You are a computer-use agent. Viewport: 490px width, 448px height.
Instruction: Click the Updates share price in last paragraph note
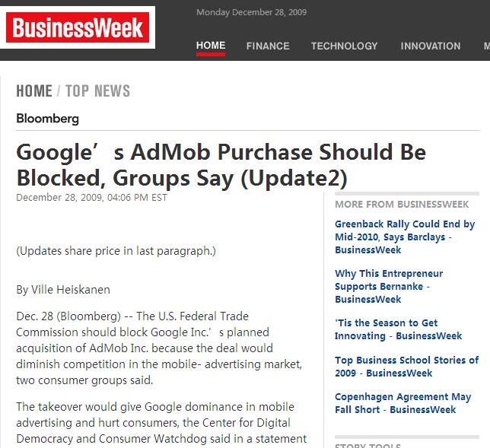tap(116, 251)
